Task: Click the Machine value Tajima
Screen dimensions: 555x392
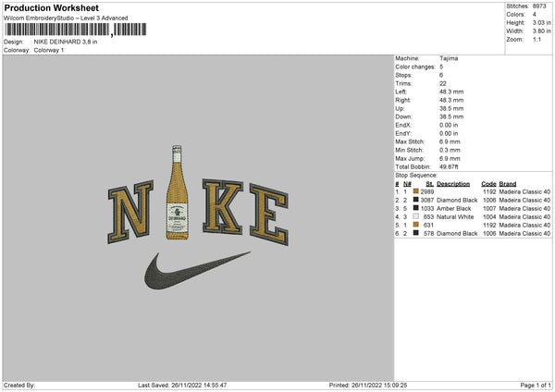Action: point(449,58)
